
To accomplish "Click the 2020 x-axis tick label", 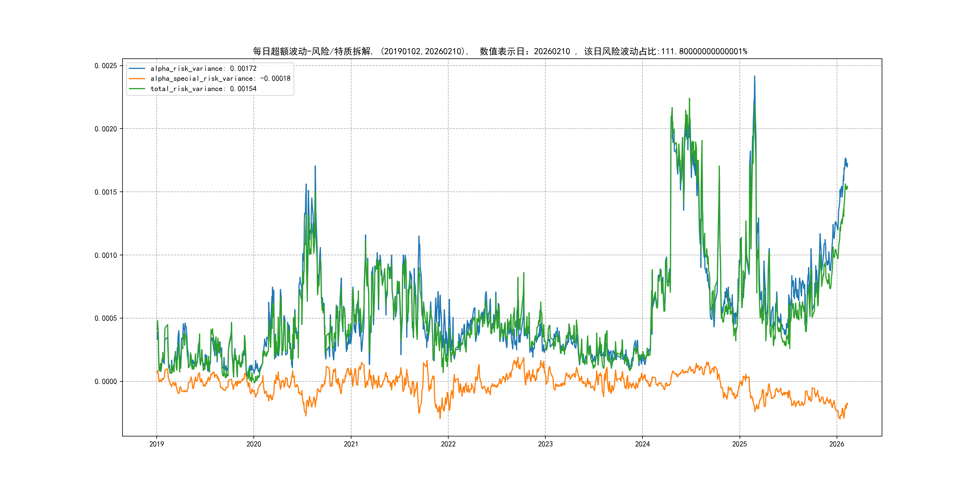I will pyautogui.click(x=254, y=444).
